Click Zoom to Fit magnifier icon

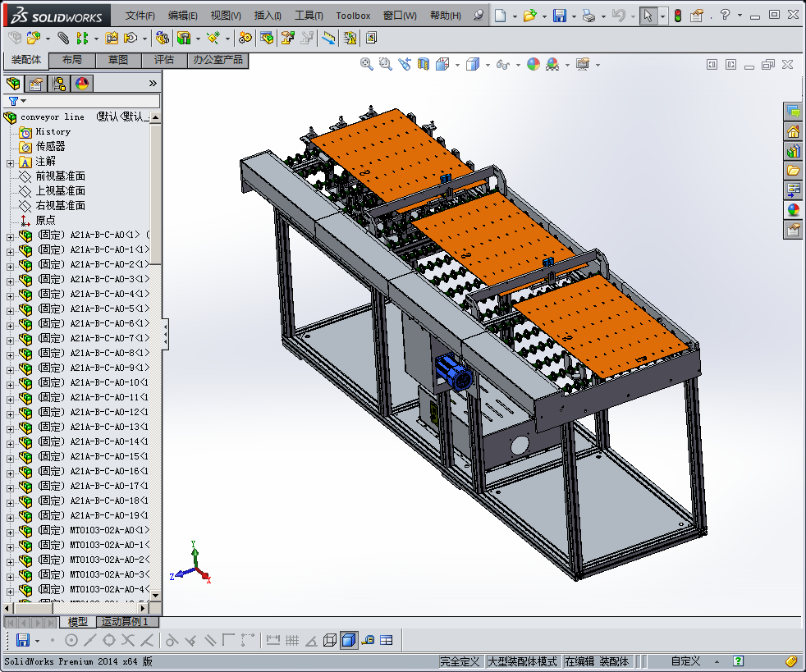[367, 64]
